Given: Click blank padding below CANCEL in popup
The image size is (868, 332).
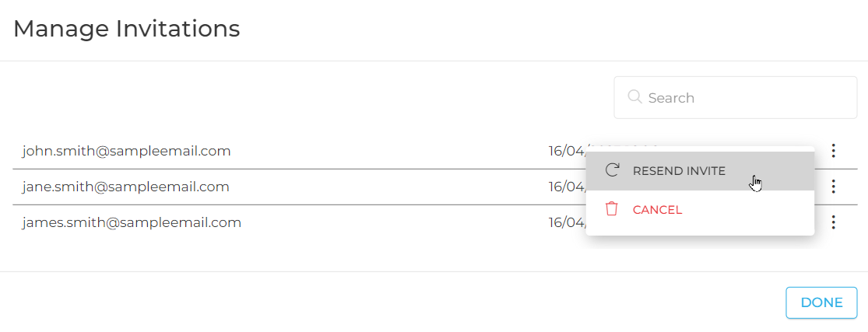Looking at the screenshot, I should pos(700,232).
